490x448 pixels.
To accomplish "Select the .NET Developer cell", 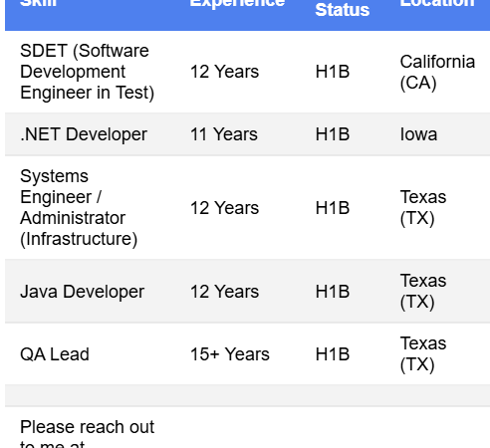I will click(84, 134).
